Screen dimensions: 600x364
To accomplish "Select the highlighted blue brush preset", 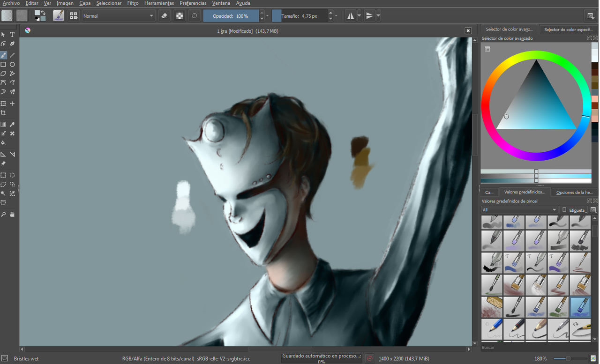I will tap(581, 307).
